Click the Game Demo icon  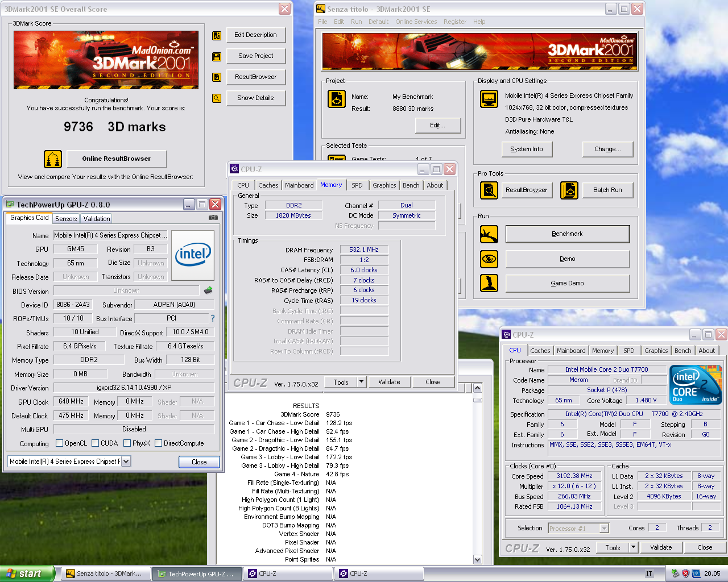[x=489, y=283]
